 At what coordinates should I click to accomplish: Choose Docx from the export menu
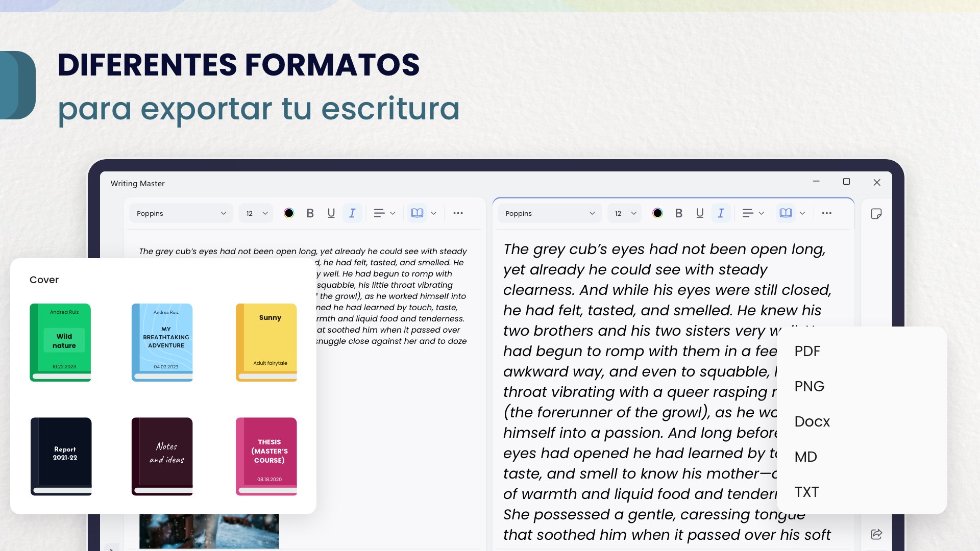point(812,421)
